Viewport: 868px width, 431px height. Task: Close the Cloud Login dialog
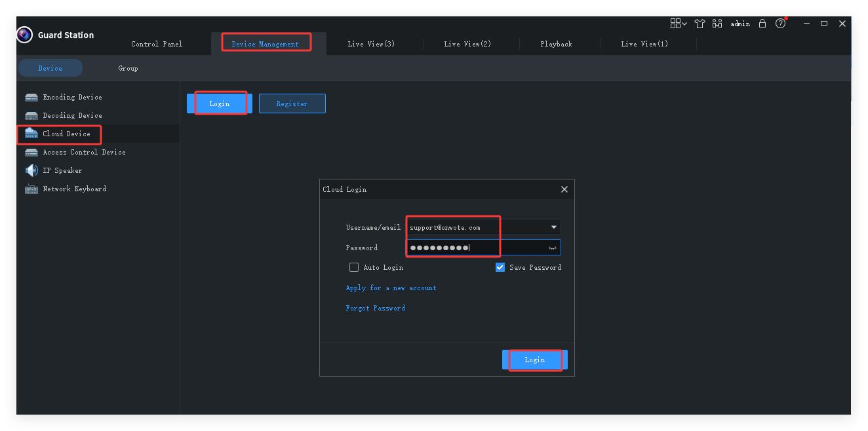click(564, 189)
